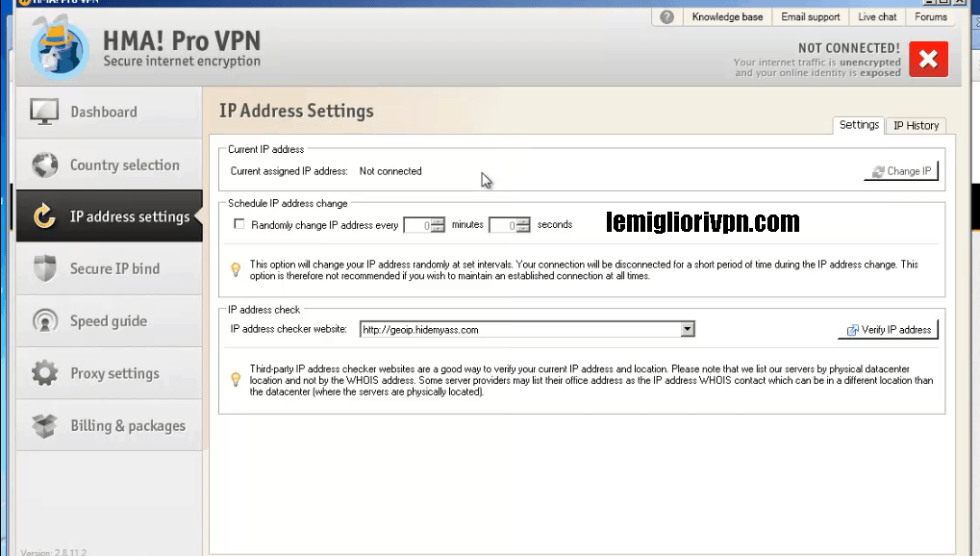The width and height of the screenshot is (980, 556).
Task: Switch to the Settings tab
Action: [859, 125]
